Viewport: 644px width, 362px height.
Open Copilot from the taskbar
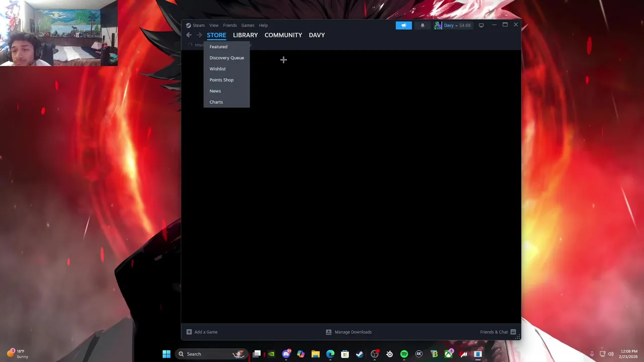(x=301, y=354)
